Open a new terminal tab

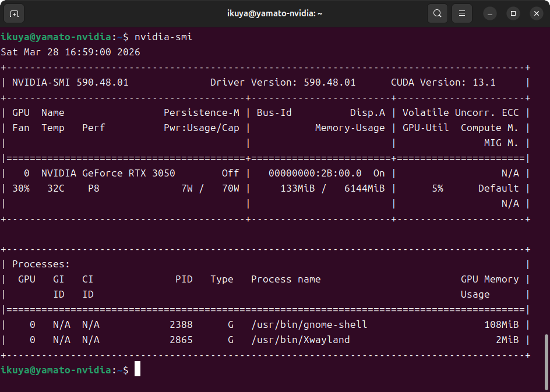click(14, 13)
